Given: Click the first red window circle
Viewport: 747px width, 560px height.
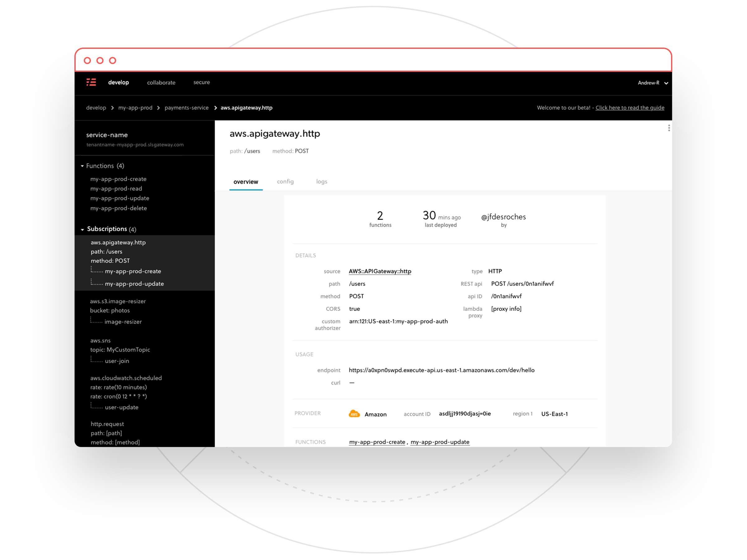Looking at the screenshot, I should click(x=87, y=60).
